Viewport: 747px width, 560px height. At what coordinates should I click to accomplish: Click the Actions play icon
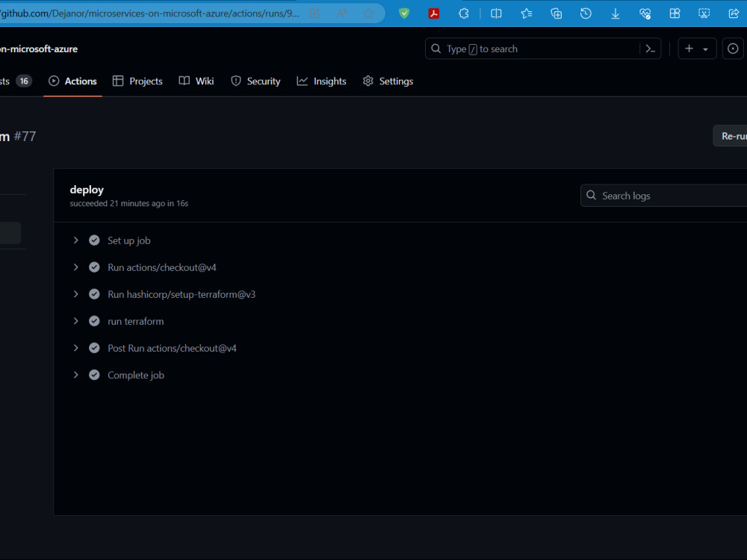[x=54, y=81]
